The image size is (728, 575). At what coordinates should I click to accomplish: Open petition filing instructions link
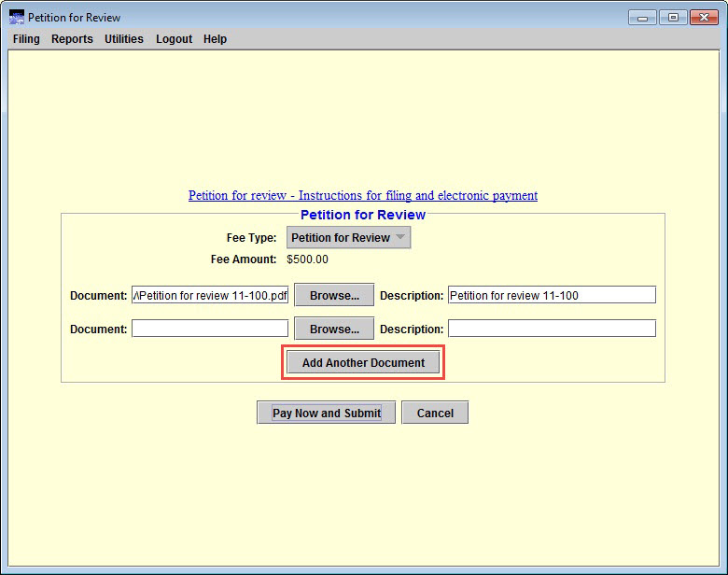pyautogui.click(x=363, y=195)
